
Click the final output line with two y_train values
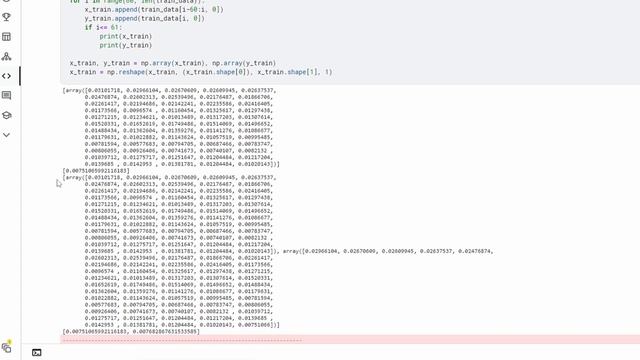point(131,331)
